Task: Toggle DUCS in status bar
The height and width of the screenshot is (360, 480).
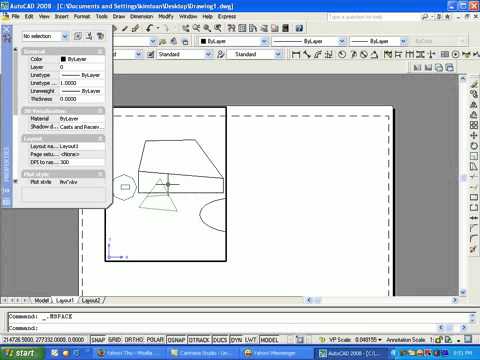Action: (x=220, y=340)
